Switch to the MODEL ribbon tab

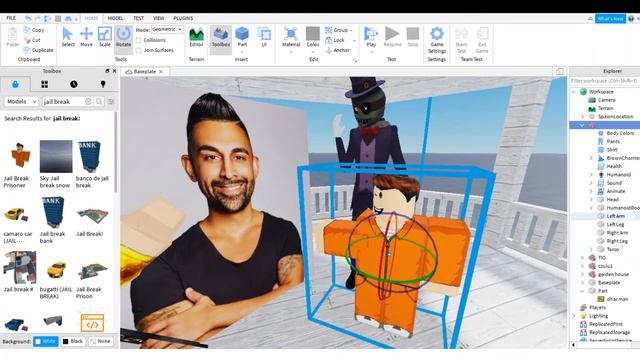coord(116,18)
